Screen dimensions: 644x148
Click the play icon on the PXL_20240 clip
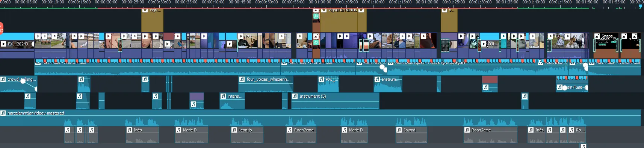3,44
